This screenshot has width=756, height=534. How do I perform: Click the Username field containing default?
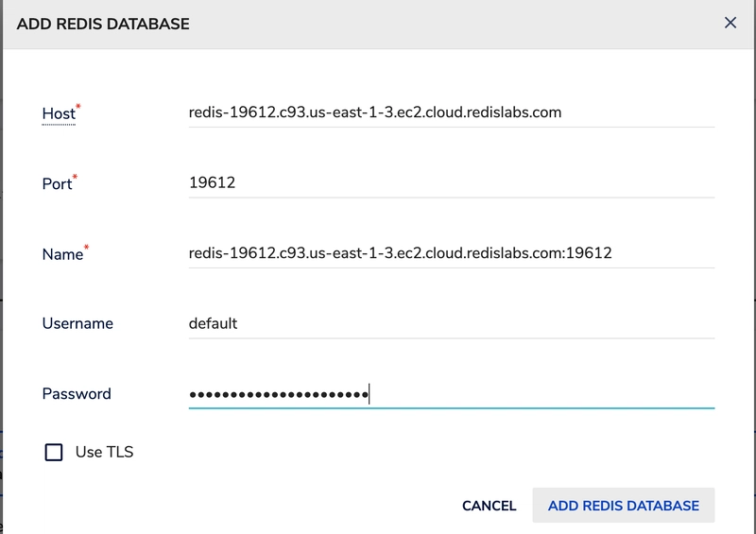452,324
